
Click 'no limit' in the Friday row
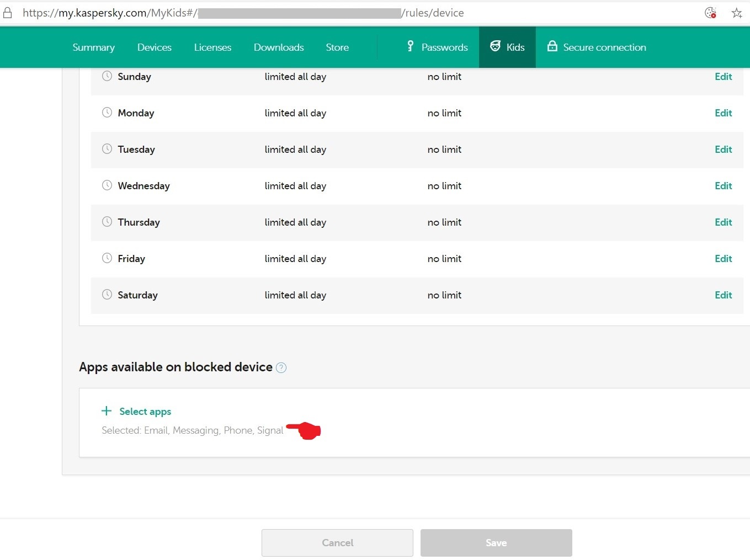coord(444,259)
